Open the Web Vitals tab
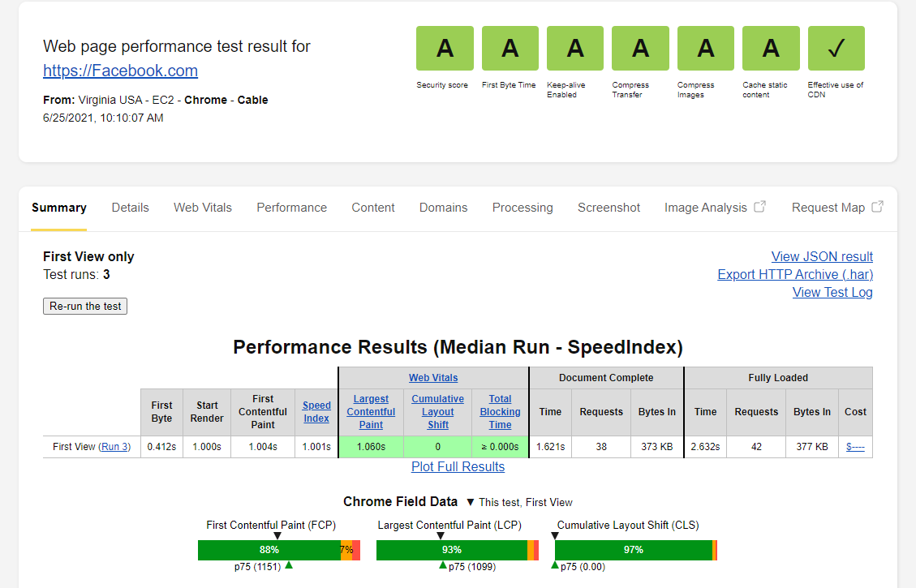The width and height of the screenshot is (916, 588). click(203, 208)
